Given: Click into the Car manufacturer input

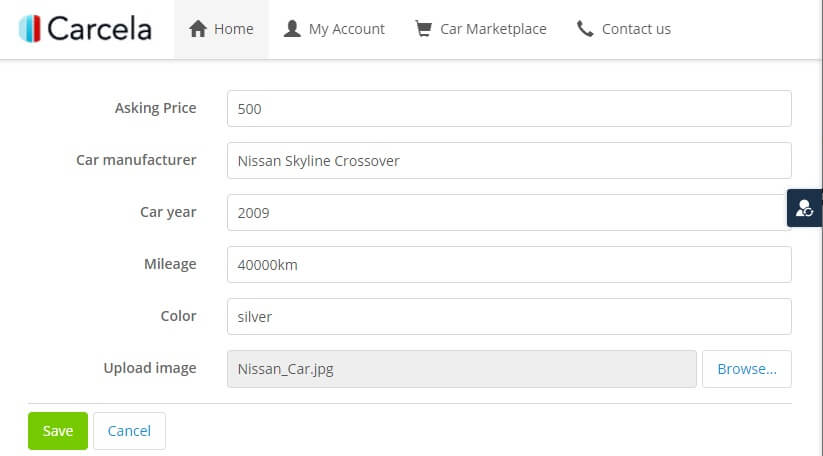Looking at the screenshot, I should click(x=509, y=161).
